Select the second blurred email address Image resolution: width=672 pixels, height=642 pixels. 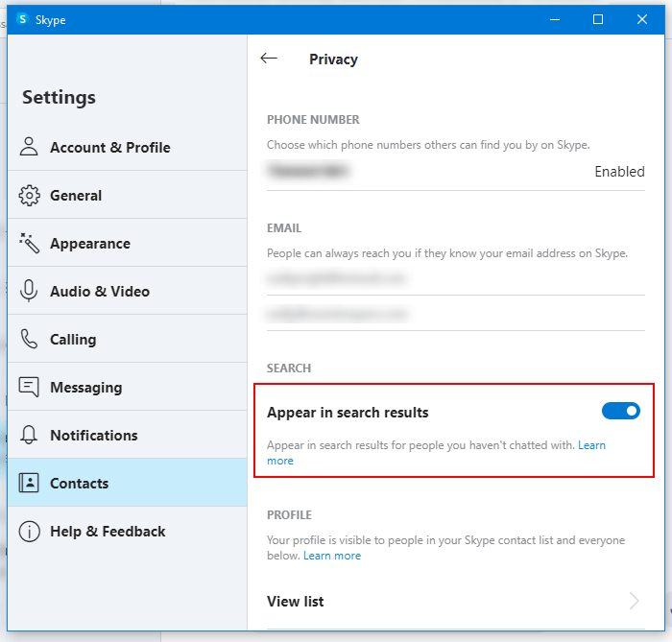(x=338, y=315)
